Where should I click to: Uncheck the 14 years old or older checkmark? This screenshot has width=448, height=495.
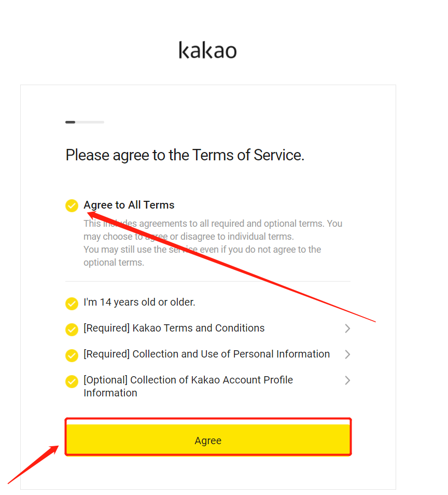[x=72, y=304]
